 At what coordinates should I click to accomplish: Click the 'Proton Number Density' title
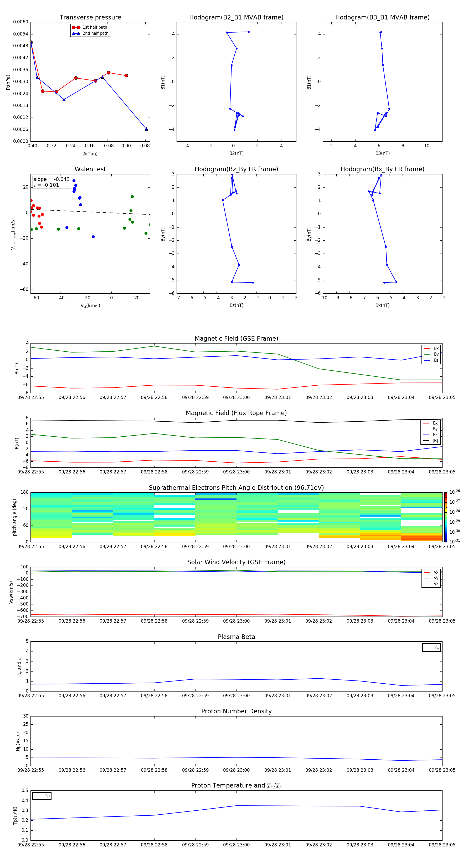point(236,711)
